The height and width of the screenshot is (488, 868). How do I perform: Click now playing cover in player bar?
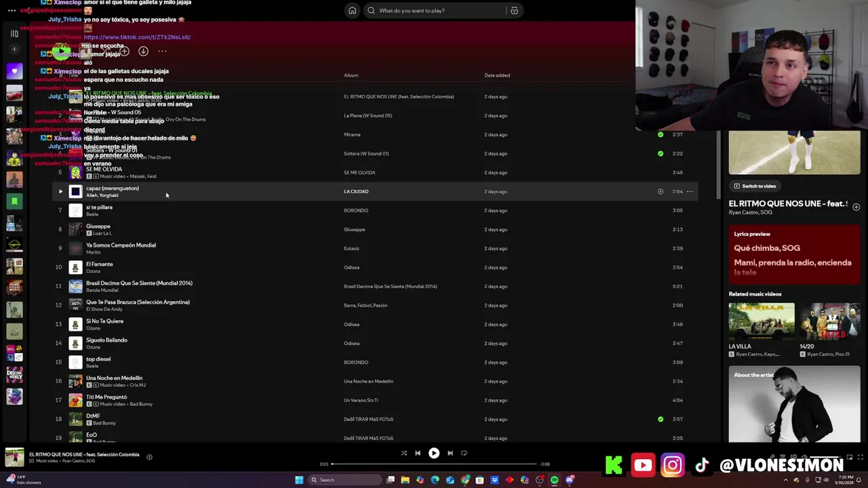14,457
